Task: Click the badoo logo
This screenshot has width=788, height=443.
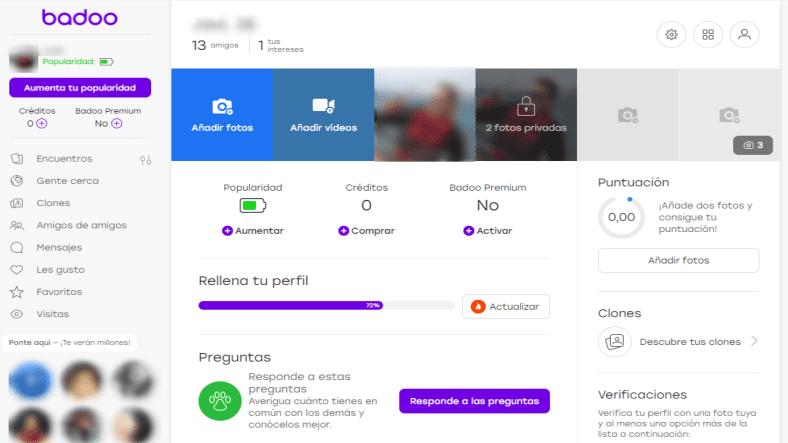Action: click(x=80, y=17)
